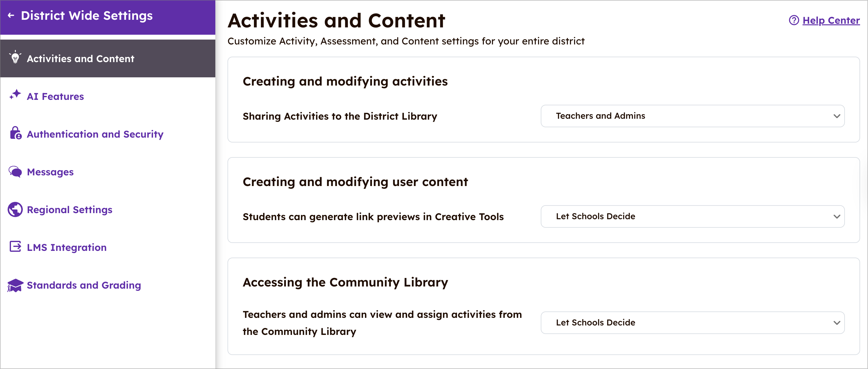Click the LMS Integration export icon
This screenshot has height=369, width=868.
[x=15, y=247]
